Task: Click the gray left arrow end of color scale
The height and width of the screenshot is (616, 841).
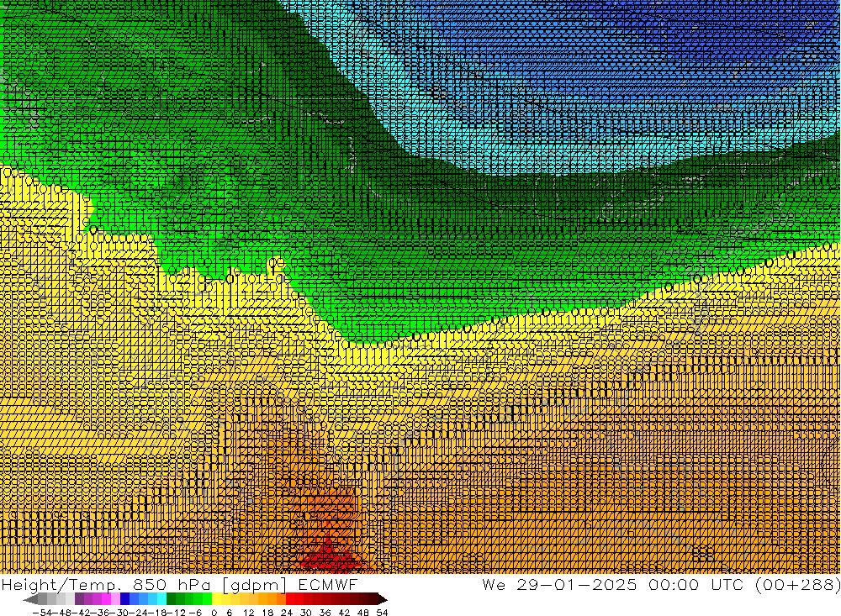Action: (x=30, y=599)
